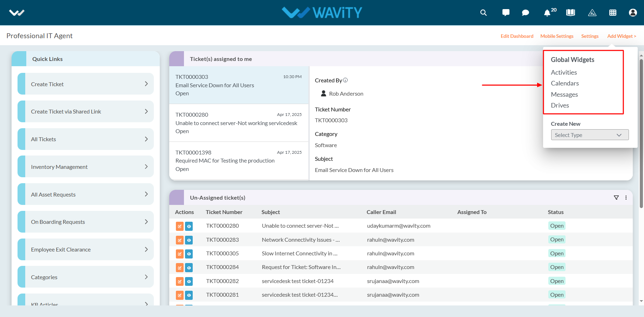Screen dimensions: 644x317
Task: Edit ticket TKT0000282 using the orange icon
Action: point(179,281)
